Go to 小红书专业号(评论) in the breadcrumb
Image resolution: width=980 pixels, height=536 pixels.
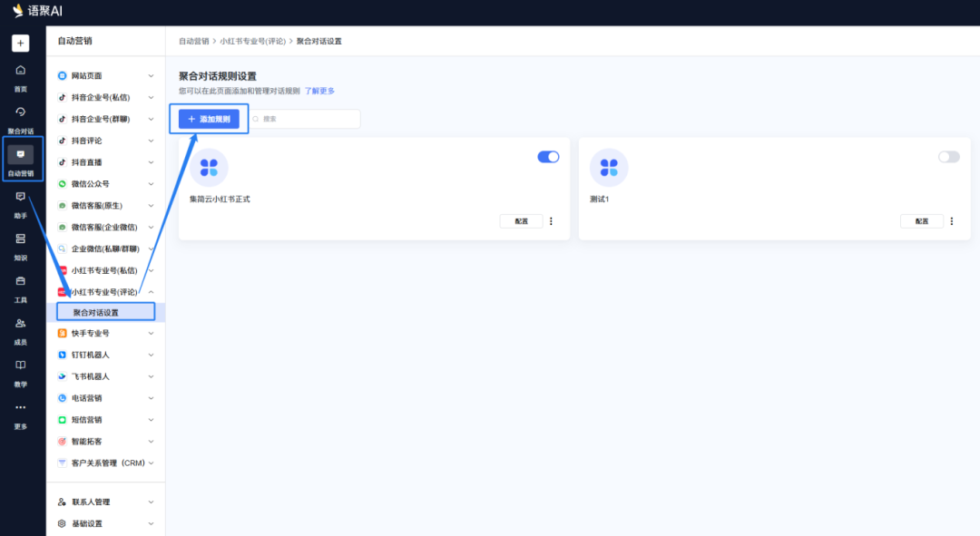coord(252,41)
